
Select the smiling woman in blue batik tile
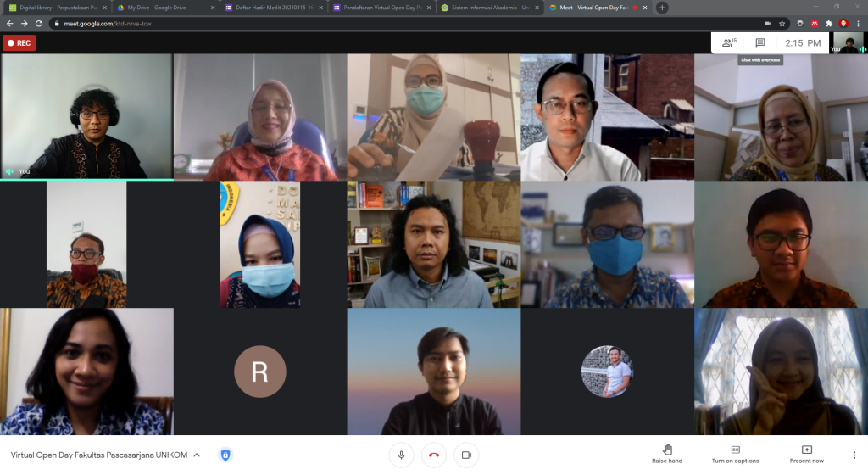[86, 372]
